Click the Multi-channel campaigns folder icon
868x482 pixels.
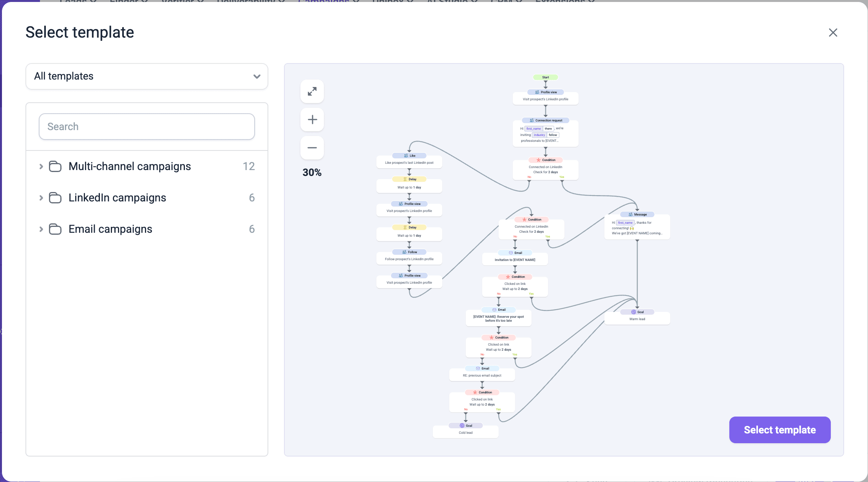(55, 166)
